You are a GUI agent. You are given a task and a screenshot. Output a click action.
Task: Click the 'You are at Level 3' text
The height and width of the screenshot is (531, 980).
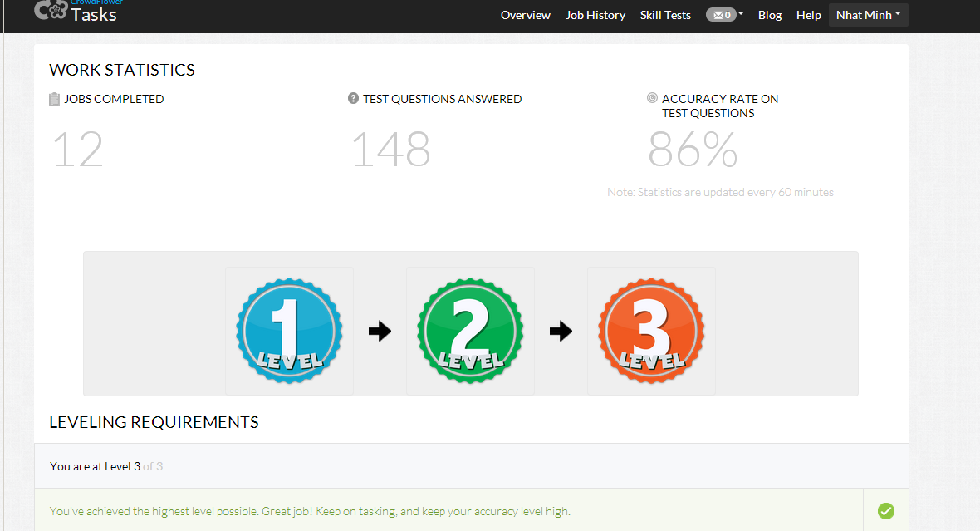click(95, 466)
